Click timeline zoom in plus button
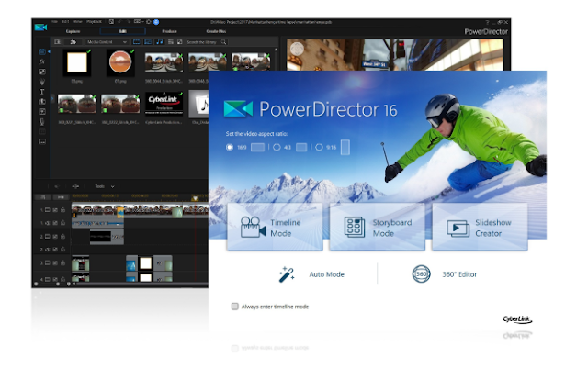Image resolution: width=588 pixels, height=368 pixels. point(69,284)
